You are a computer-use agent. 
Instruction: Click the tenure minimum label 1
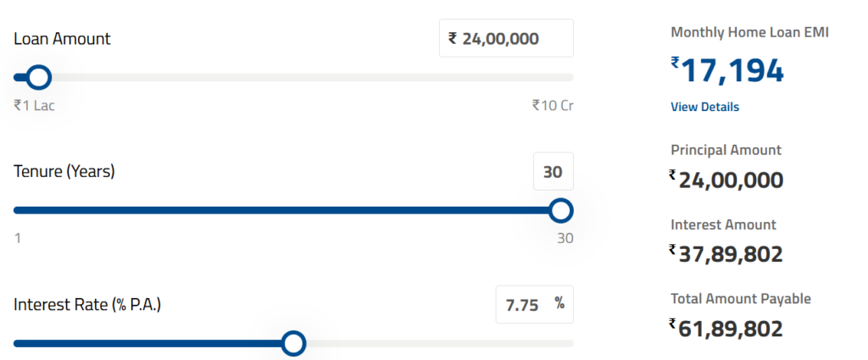pos(18,238)
